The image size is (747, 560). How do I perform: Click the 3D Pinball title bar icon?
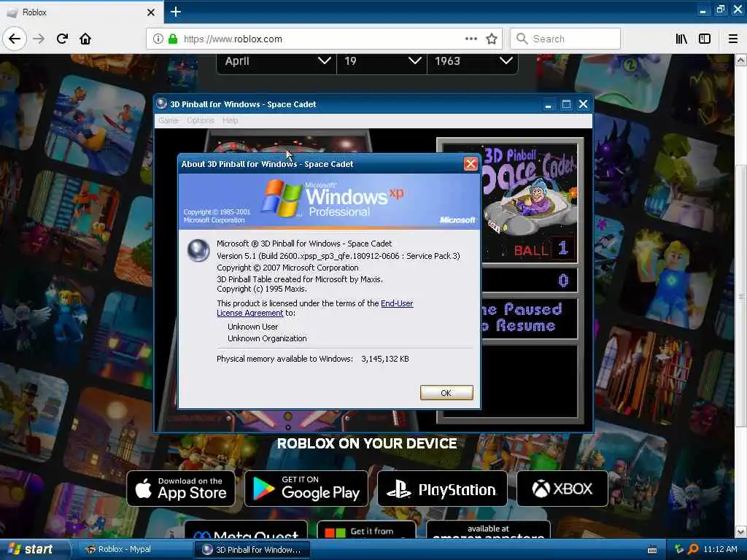click(x=162, y=104)
